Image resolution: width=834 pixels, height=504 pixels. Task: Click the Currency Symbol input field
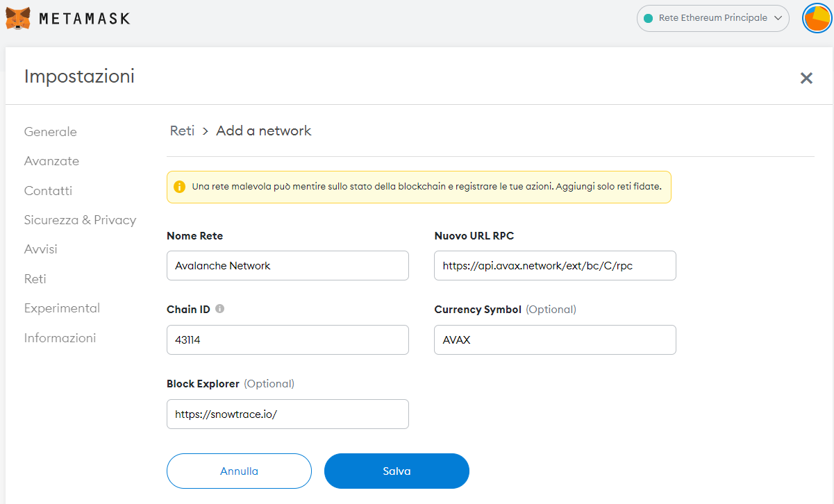[555, 340]
